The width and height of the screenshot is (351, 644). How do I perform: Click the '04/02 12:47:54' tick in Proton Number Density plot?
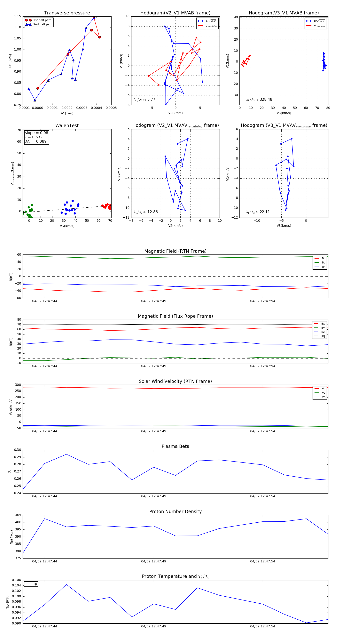pos(262,561)
